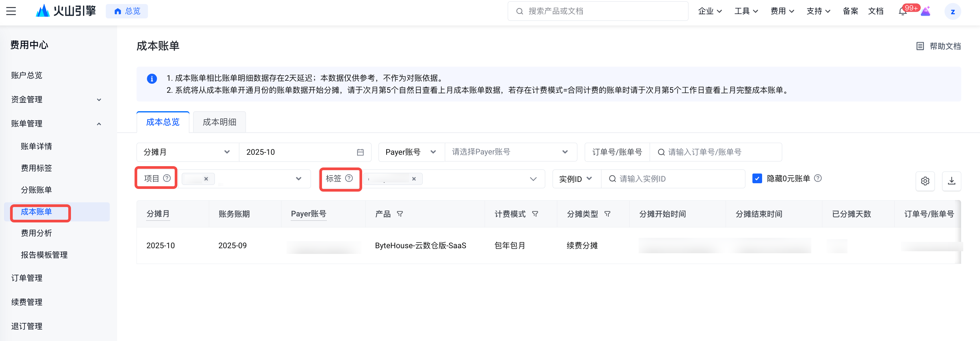Click the Payer账号 column header
This screenshot has width=980, height=341.
point(309,214)
